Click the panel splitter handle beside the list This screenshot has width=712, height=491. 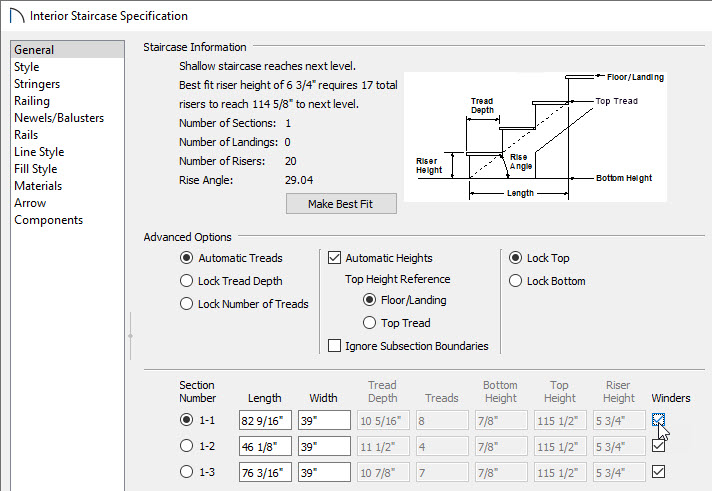pyautogui.click(x=130, y=336)
